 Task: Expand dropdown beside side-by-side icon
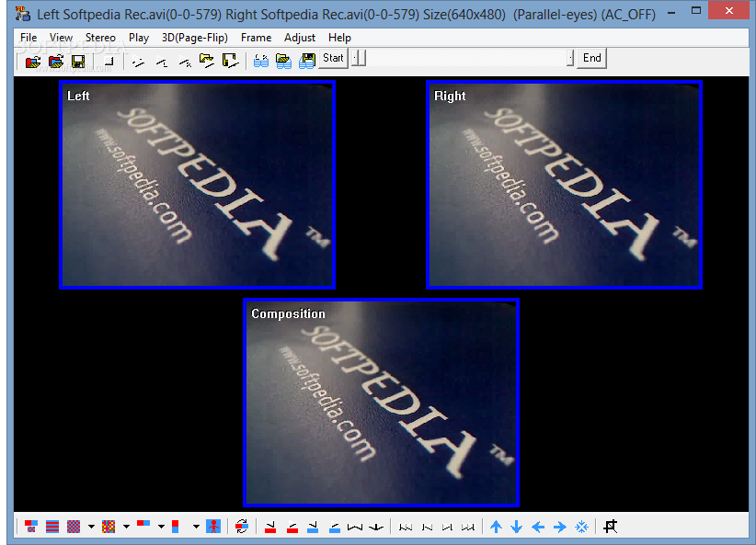(161, 527)
